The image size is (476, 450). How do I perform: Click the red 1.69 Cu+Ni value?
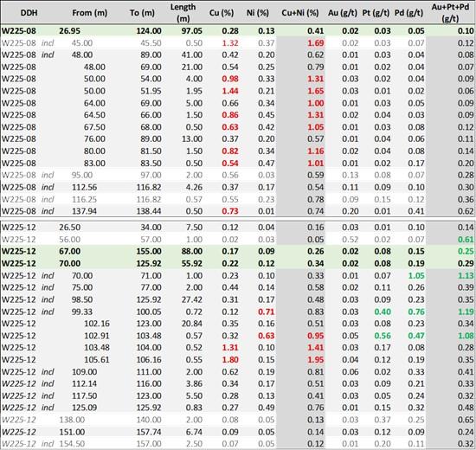(x=315, y=43)
